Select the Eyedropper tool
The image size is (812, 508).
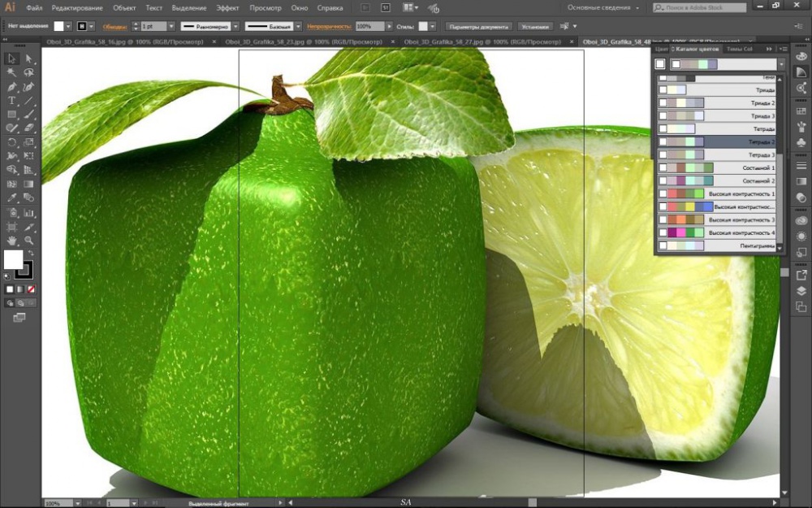click(12, 198)
